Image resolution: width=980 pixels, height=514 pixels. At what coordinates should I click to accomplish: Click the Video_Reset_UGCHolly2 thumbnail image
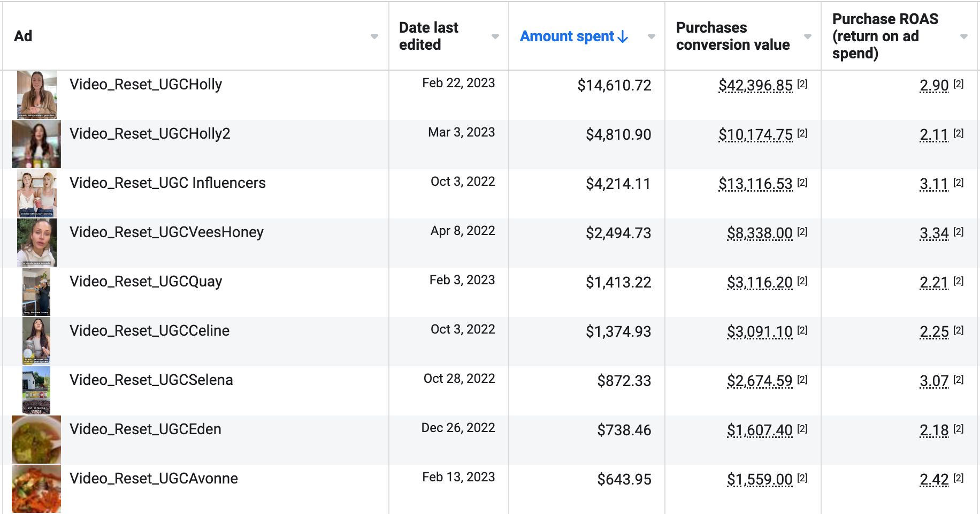[x=36, y=144]
